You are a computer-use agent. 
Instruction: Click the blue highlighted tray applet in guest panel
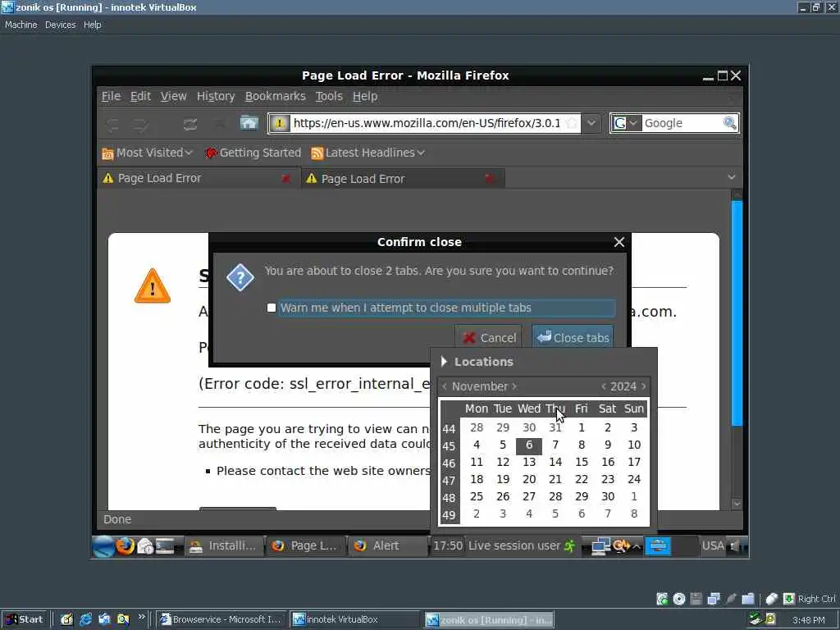[x=658, y=546]
